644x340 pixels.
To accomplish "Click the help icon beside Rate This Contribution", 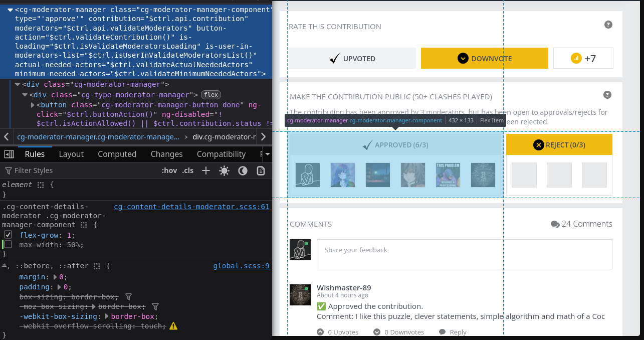I will [x=608, y=25].
